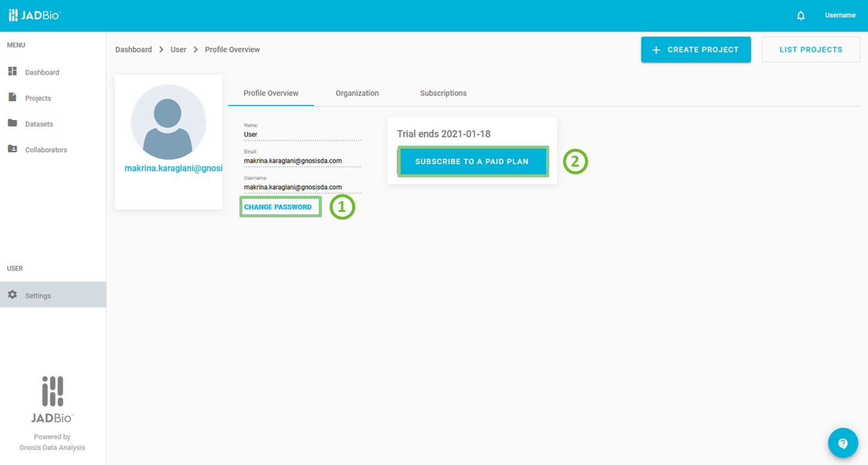Click the Datasets folder icon in sidebar

click(13, 123)
